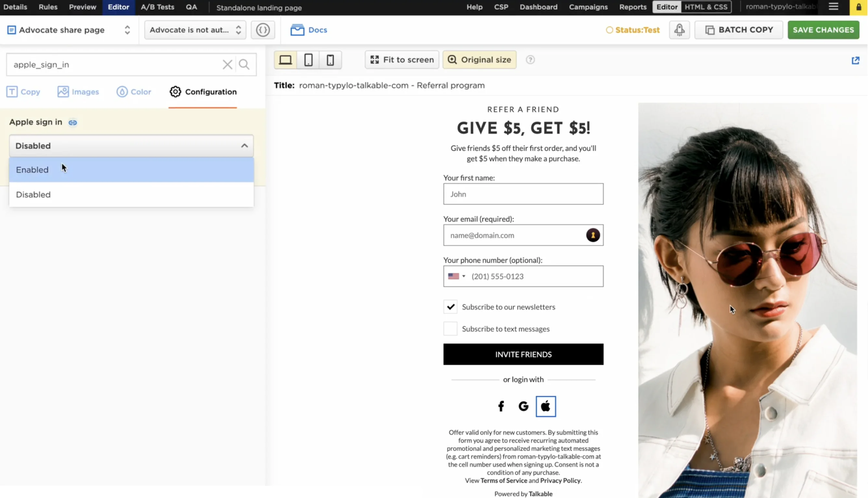Click the campaign page title text
The image size is (868, 498).
[392, 85]
